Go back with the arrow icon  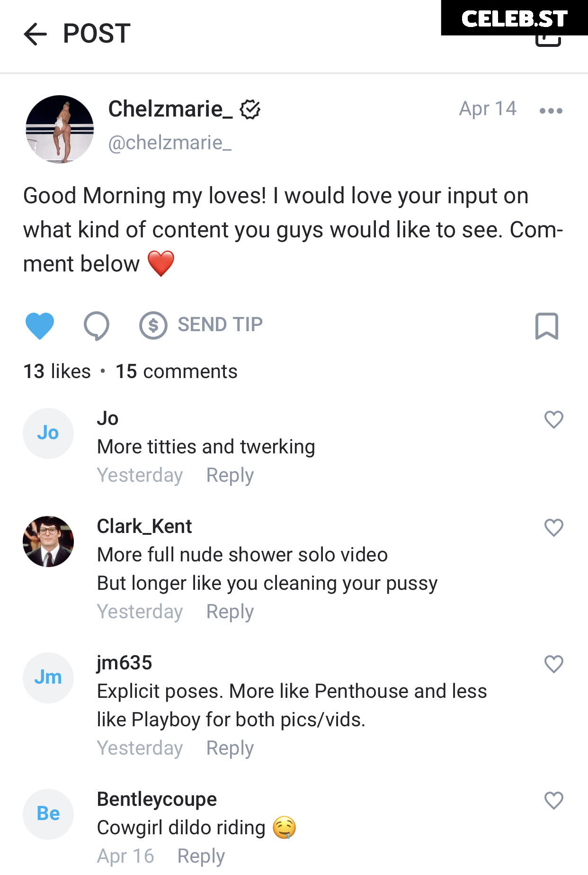35,34
